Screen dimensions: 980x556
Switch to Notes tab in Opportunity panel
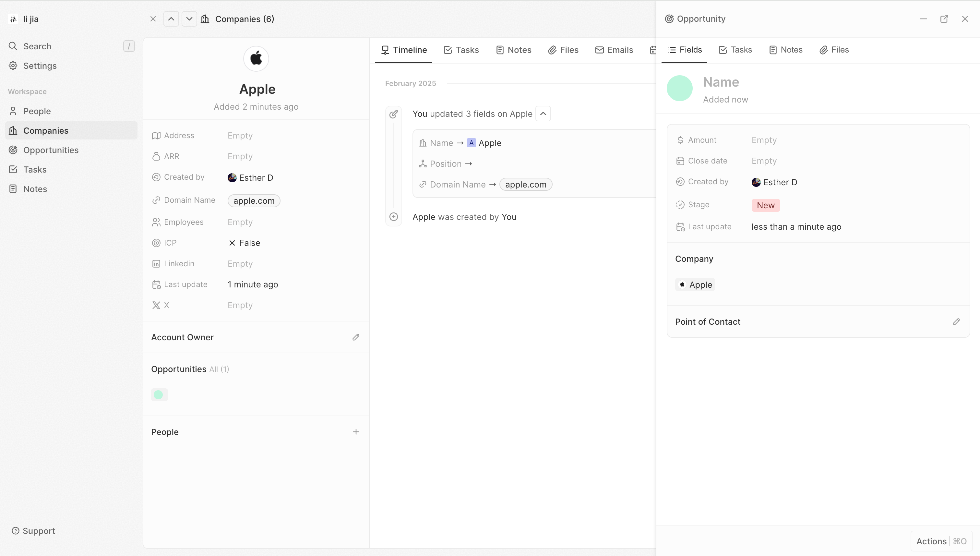[786, 50]
